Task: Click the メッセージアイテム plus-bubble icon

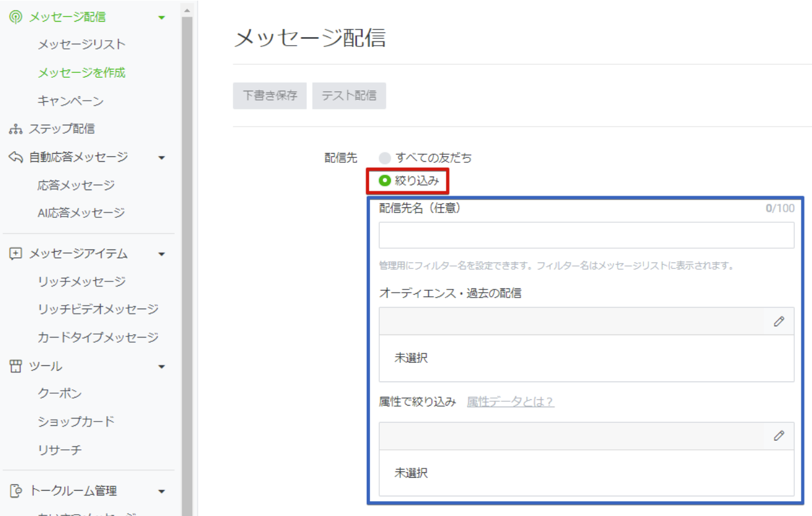Action: [15, 254]
